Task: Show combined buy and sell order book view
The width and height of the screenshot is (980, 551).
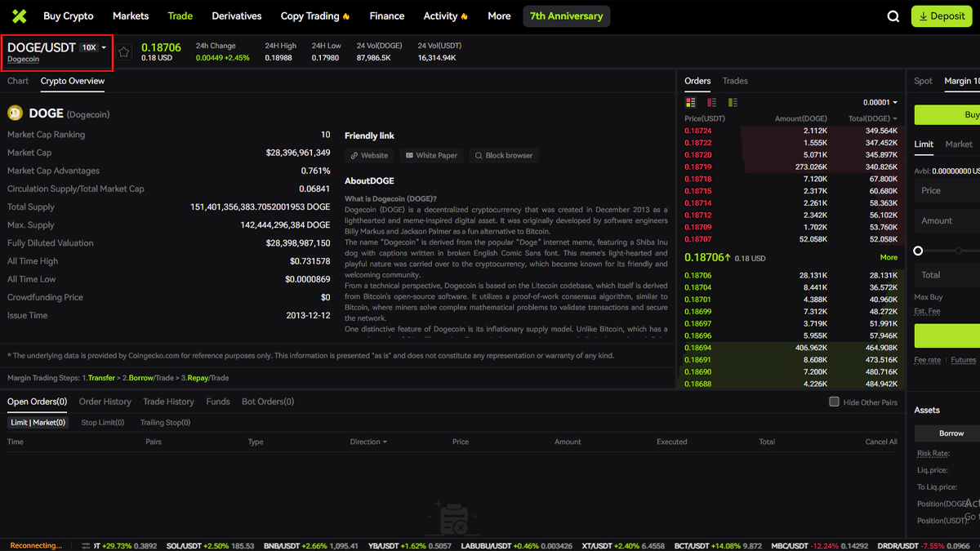Action: click(x=691, y=103)
